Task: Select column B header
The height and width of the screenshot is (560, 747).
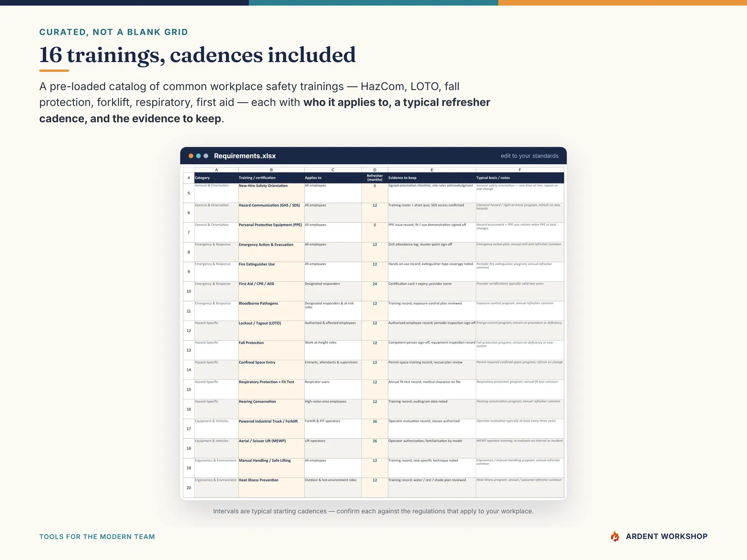Action: [x=271, y=170]
